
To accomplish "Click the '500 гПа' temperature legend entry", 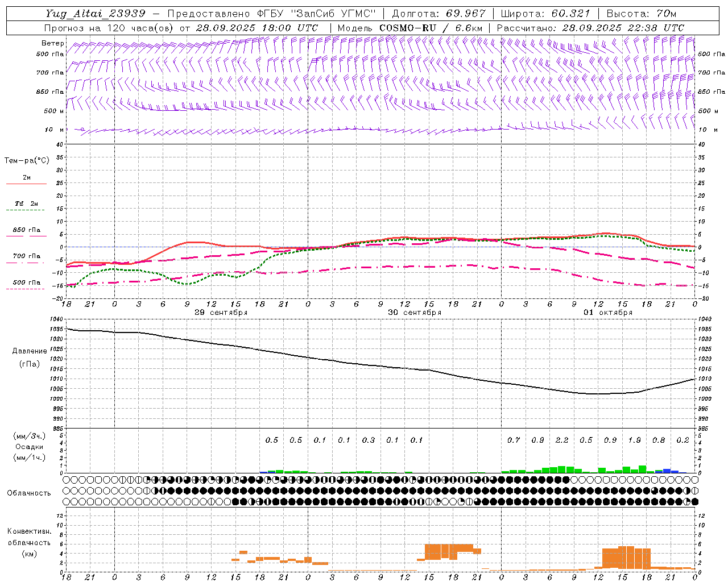I will [x=26, y=282].
